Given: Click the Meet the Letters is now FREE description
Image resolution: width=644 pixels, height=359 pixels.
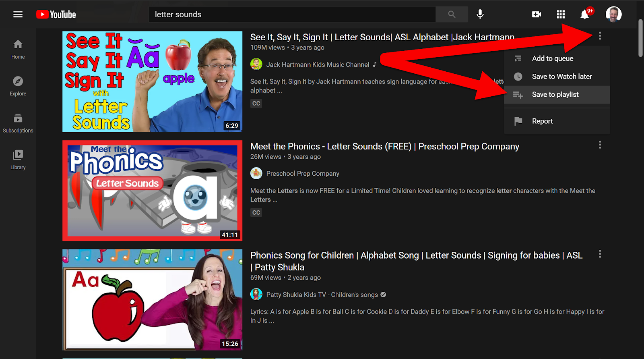Looking at the screenshot, I should 423,195.
